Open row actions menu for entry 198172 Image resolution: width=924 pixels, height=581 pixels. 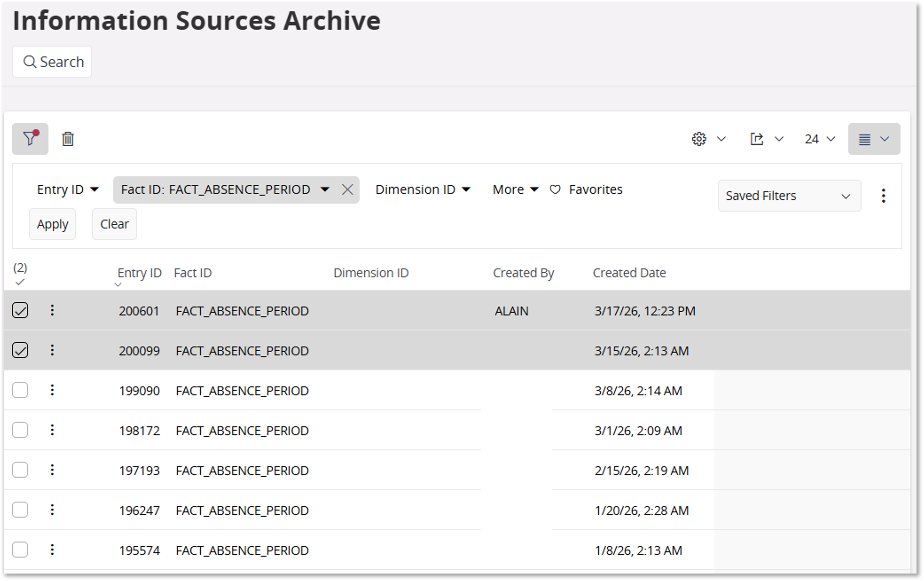(52, 430)
